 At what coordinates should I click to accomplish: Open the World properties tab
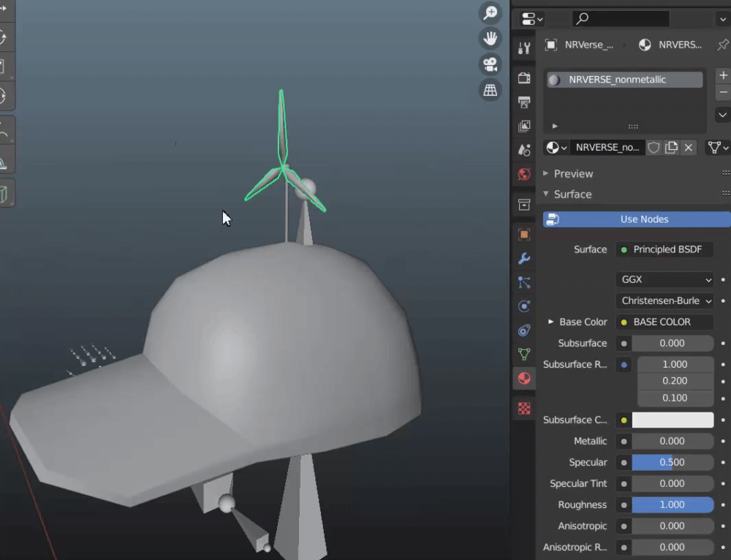pyautogui.click(x=524, y=175)
